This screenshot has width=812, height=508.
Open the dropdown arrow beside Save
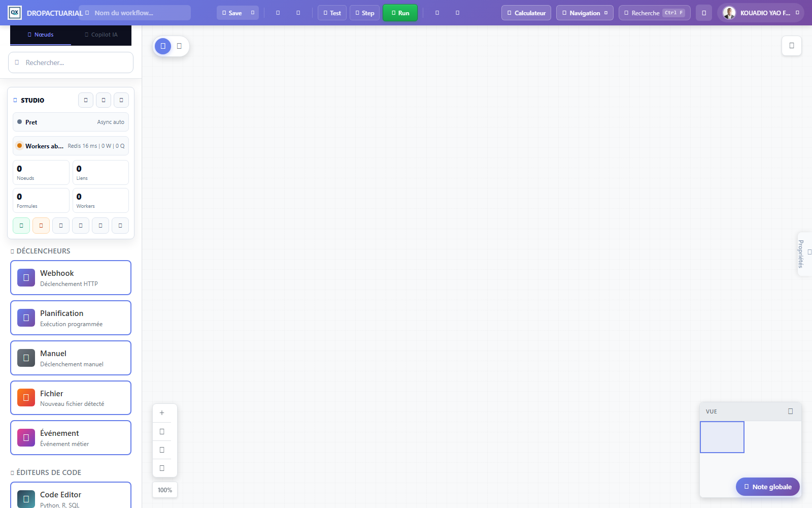pyautogui.click(x=253, y=13)
